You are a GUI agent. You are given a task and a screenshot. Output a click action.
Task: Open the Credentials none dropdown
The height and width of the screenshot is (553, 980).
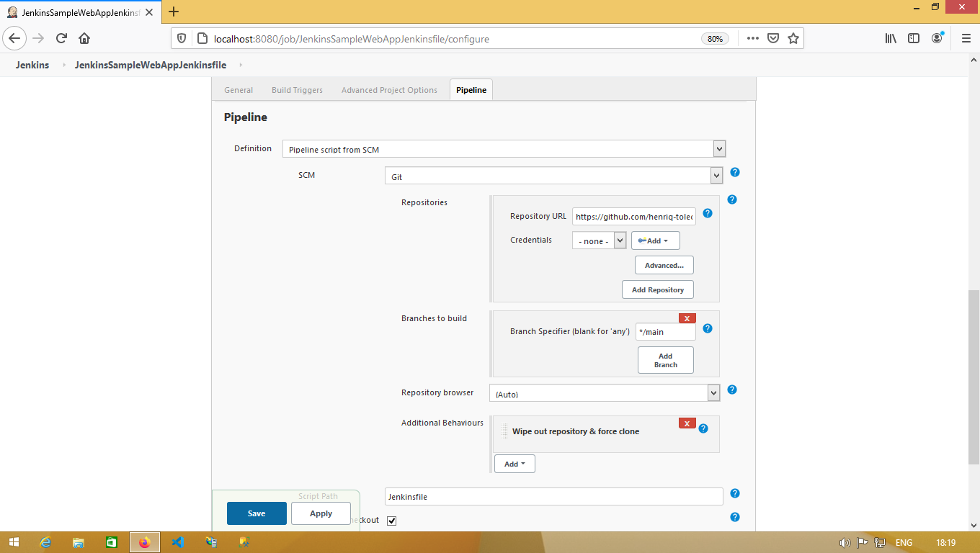pos(600,240)
